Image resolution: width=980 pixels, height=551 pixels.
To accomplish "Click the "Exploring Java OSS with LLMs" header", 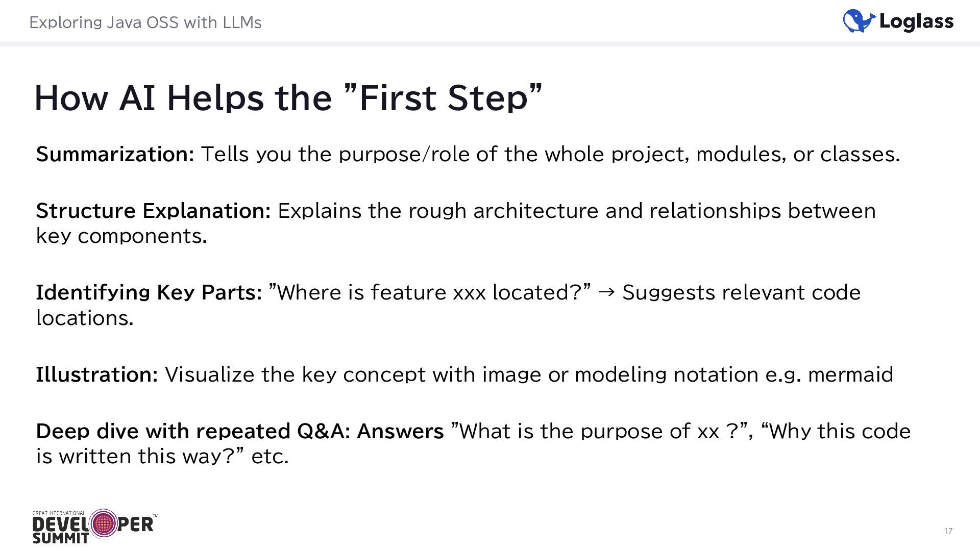I will 145,22.
